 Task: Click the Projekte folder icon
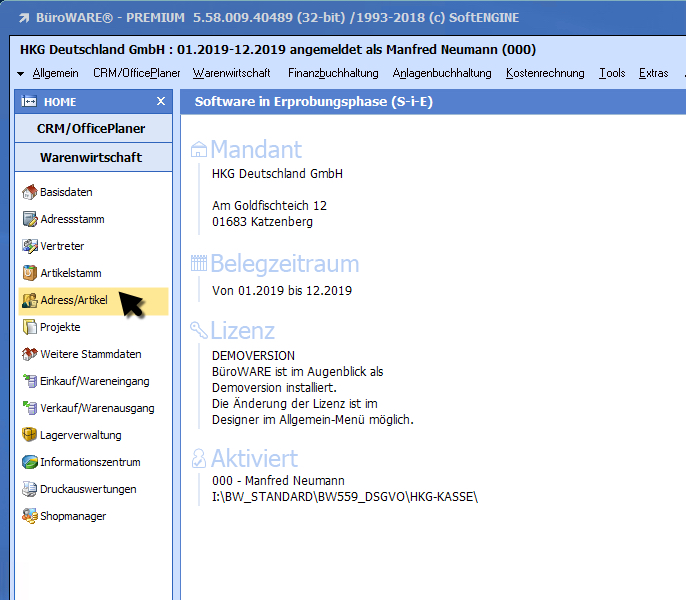(x=29, y=327)
